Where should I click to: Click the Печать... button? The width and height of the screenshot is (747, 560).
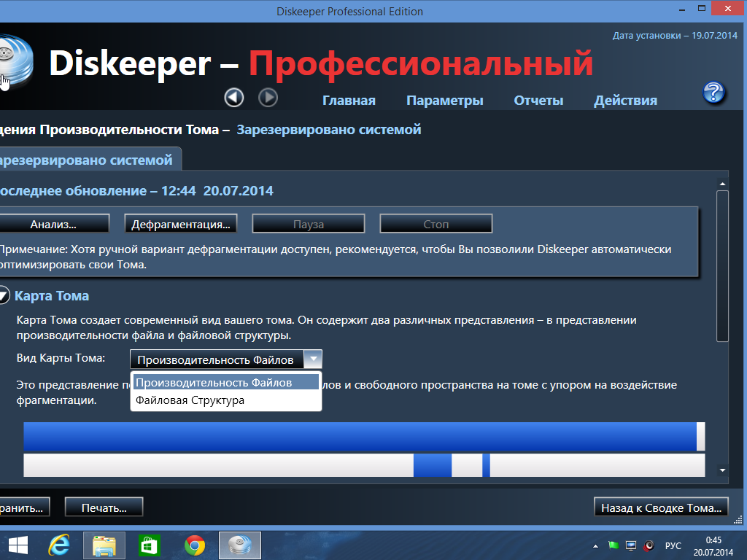(104, 507)
